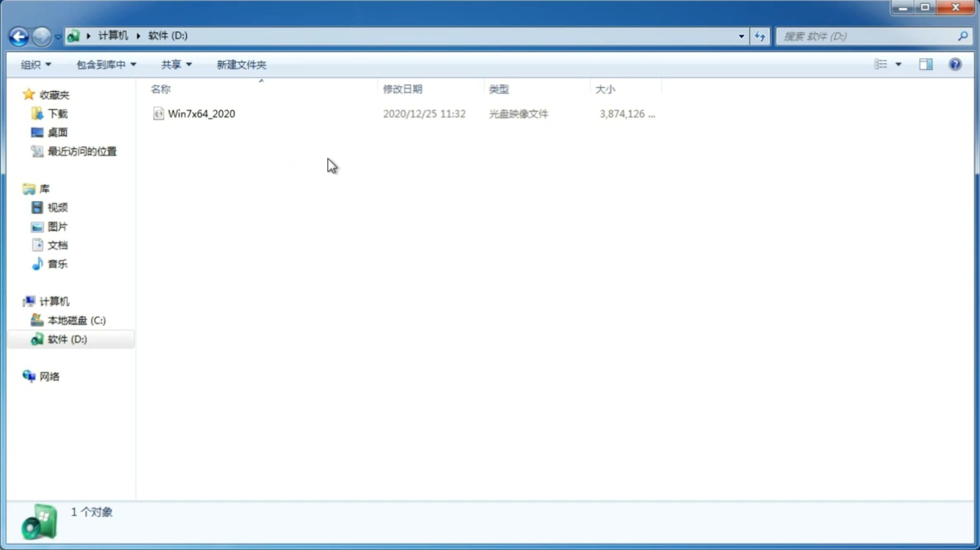980x550 pixels.
Task: Open the Win7x64_2020 disc image file
Action: pos(201,113)
